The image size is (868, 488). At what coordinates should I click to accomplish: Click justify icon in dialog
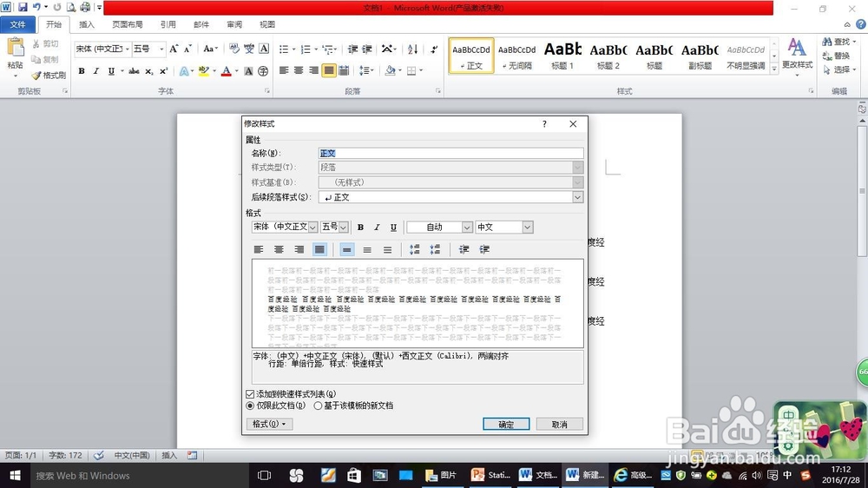click(319, 250)
